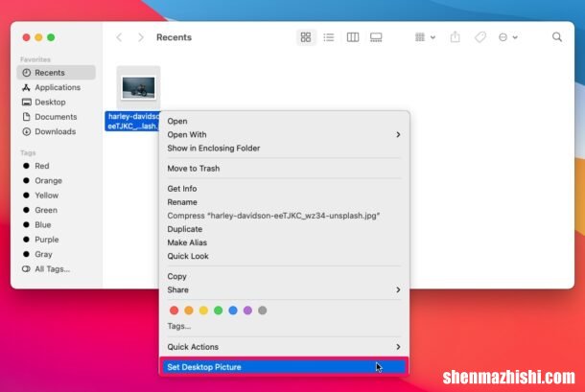This screenshot has width=585, height=392.
Task: Click the selected harley-davidson file name
Action: pos(132,121)
